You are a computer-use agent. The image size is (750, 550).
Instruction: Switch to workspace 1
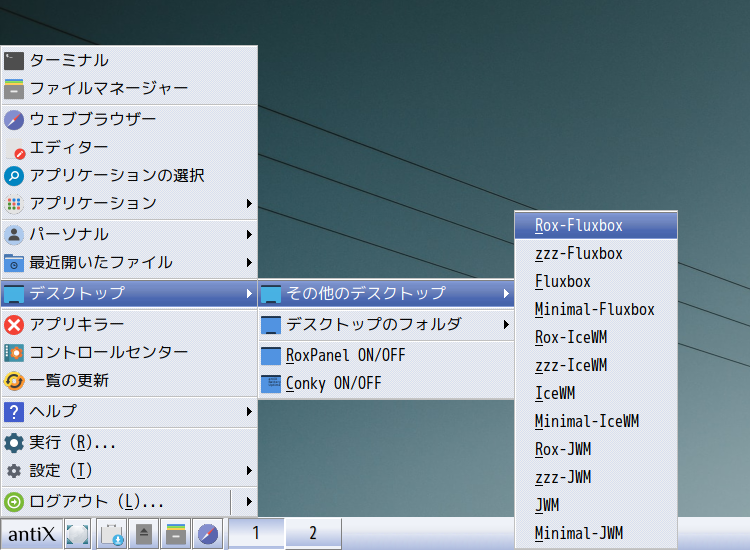tap(256, 533)
